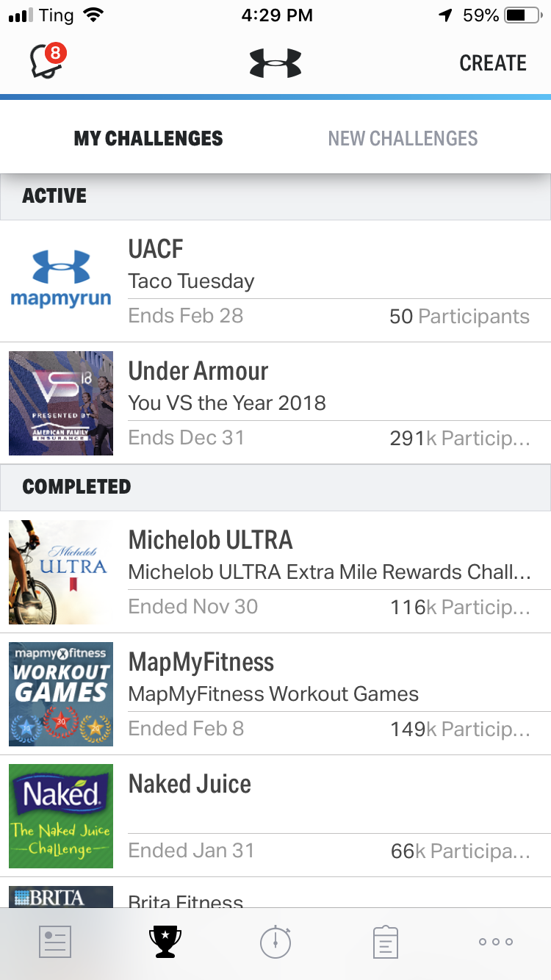Screen dimensions: 551x980
Task: Switch to the New Challenges tab
Action: (x=403, y=138)
